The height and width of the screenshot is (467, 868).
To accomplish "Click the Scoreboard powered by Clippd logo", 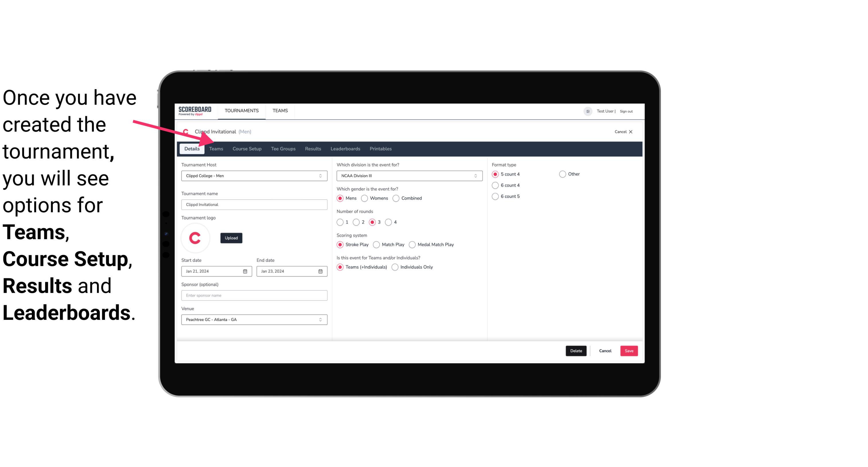I will pyautogui.click(x=194, y=110).
